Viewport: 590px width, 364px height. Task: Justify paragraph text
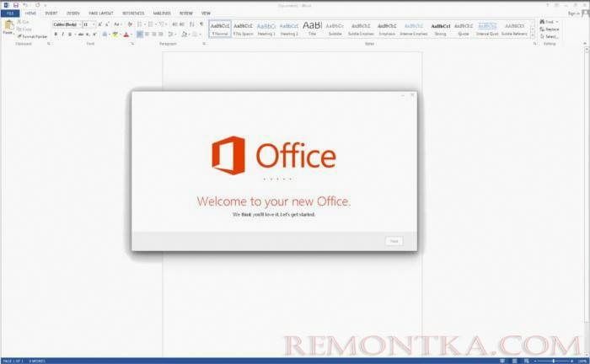click(161, 35)
